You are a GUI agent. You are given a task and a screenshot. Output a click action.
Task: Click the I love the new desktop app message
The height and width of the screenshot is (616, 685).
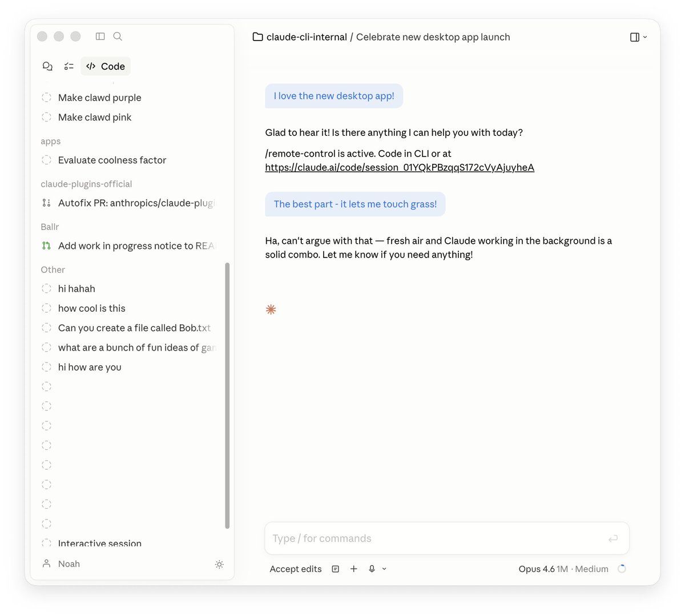pyautogui.click(x=334, y=96)
